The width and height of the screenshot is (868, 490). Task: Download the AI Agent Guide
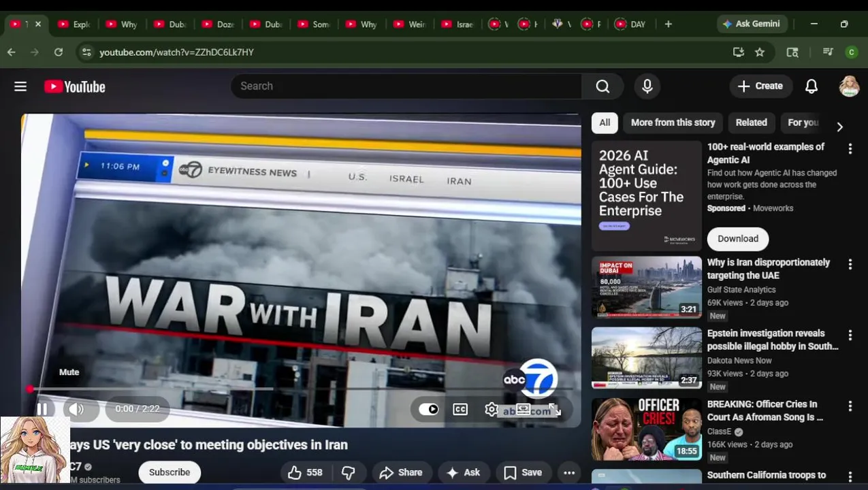738,239
